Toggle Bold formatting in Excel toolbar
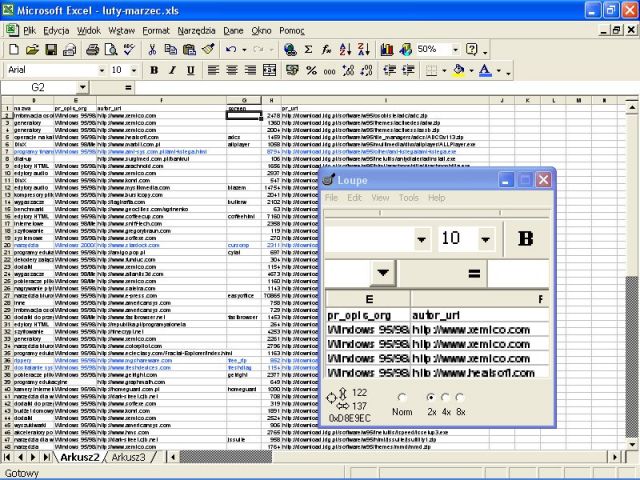 (154, 70)
